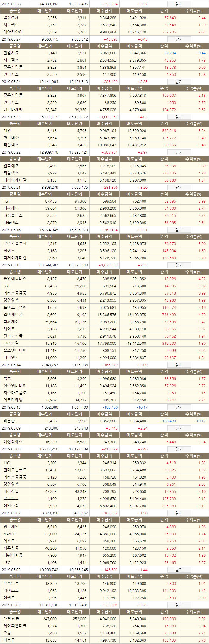Viewport: 209px width, 644px height.
Task: Click the stock name 제주항공
Action: (x=11, y=548)
